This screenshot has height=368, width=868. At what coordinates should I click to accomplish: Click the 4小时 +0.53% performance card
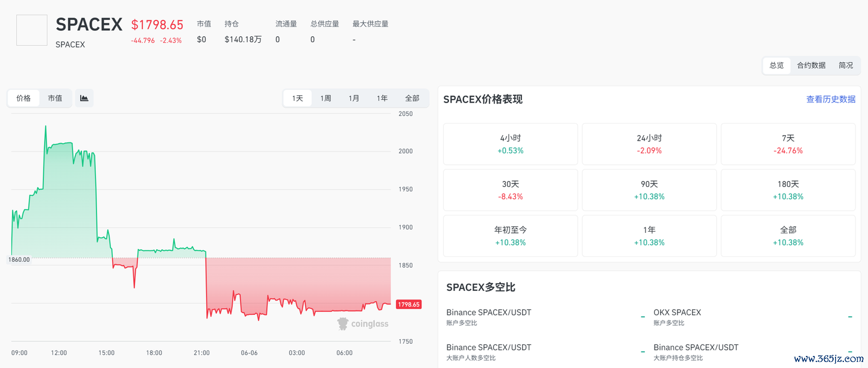point(511,144)
